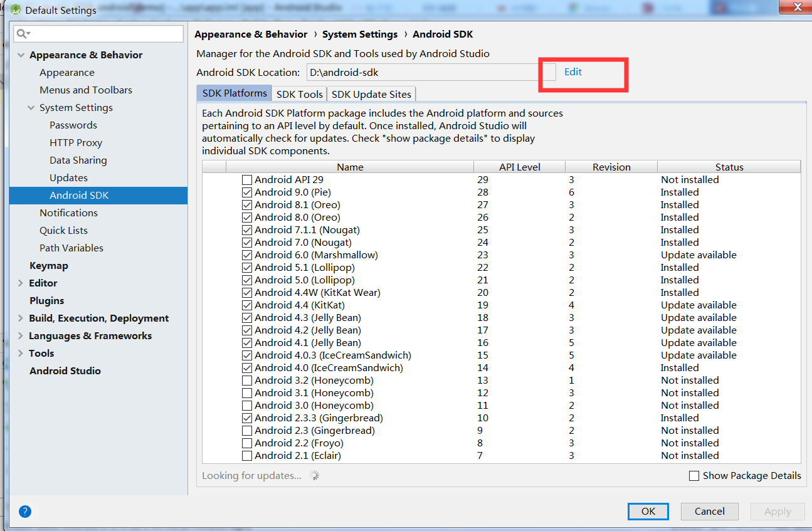Open Data Sharing settings page

[x=78, y=160]
